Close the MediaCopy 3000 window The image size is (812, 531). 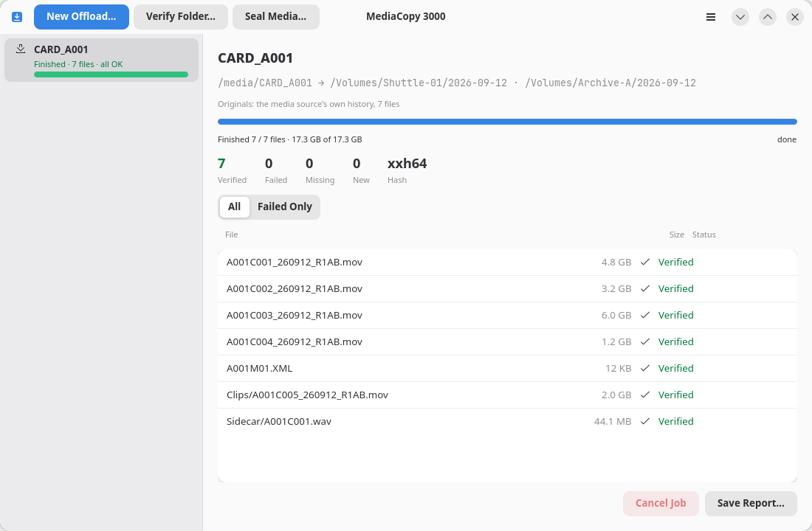(x=794, y=17)
